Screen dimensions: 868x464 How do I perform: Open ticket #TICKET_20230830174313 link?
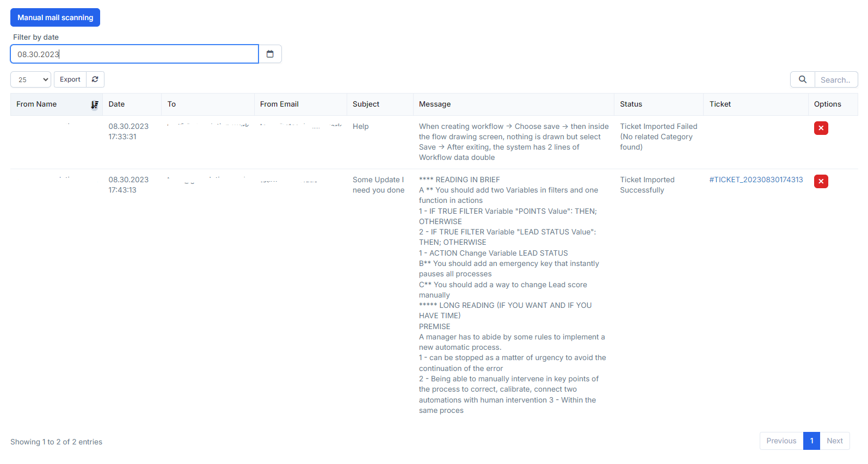756,180
